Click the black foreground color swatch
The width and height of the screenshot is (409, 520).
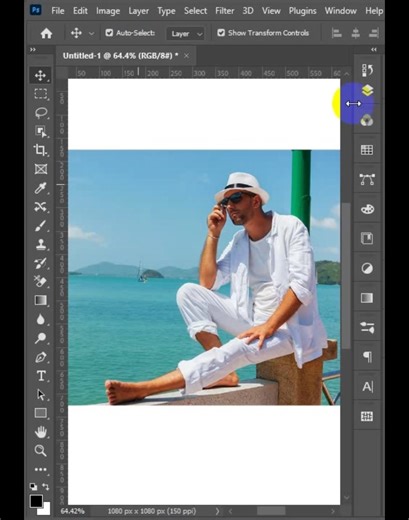click(x=36, y=501)
